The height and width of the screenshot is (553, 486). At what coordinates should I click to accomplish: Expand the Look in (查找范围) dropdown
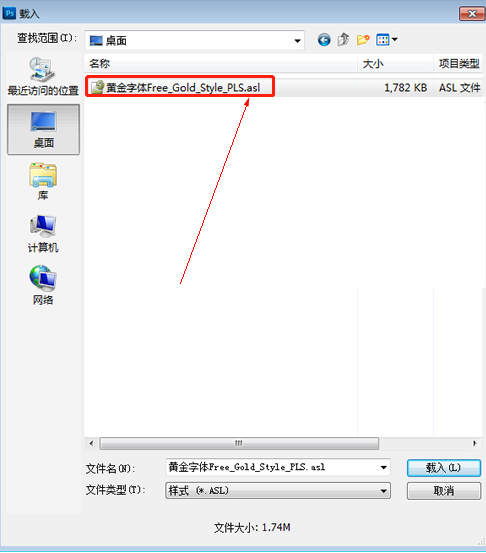click(194, 41)
